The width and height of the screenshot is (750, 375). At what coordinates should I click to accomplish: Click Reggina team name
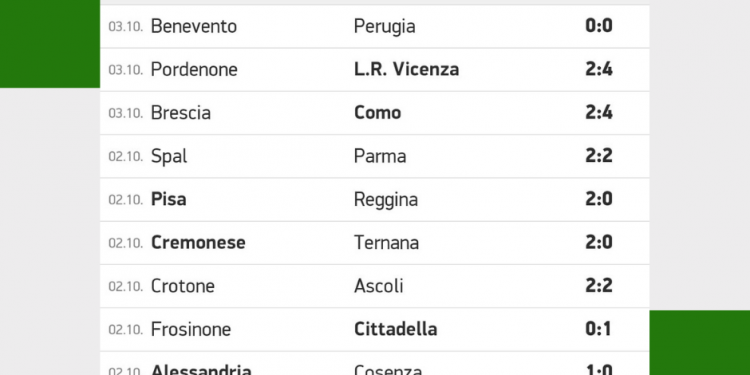pyautogui.click(x=386, y=200)
